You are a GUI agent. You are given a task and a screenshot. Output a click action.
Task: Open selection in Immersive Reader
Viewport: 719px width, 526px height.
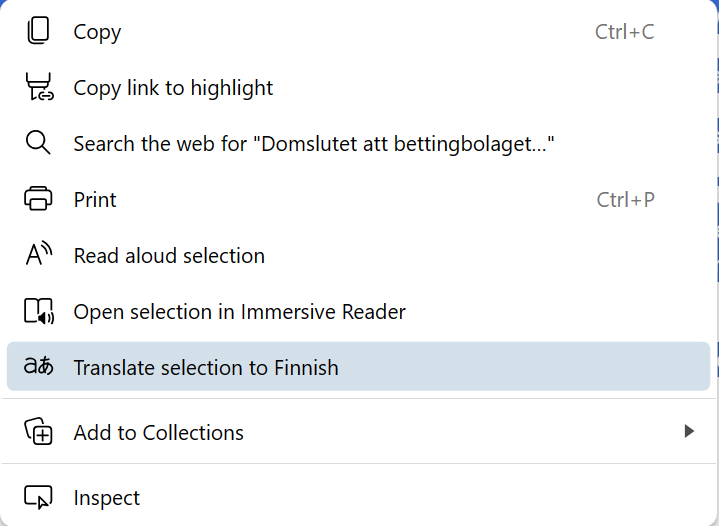click(x=358, y=311)
